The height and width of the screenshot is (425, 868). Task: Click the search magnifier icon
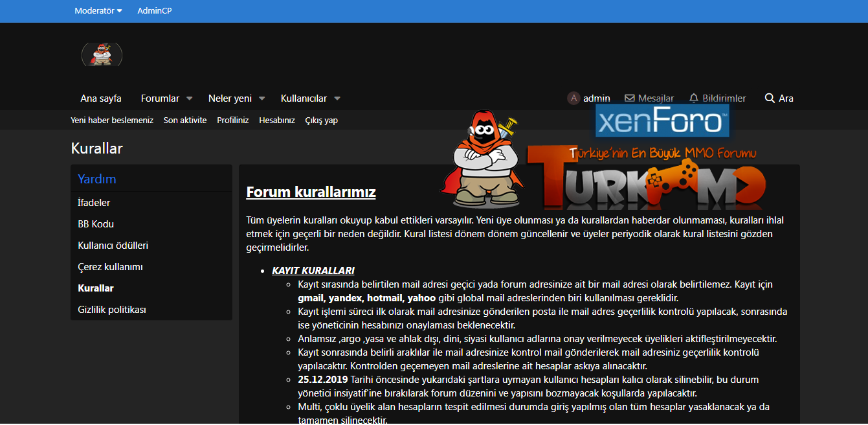pos(770,98)
